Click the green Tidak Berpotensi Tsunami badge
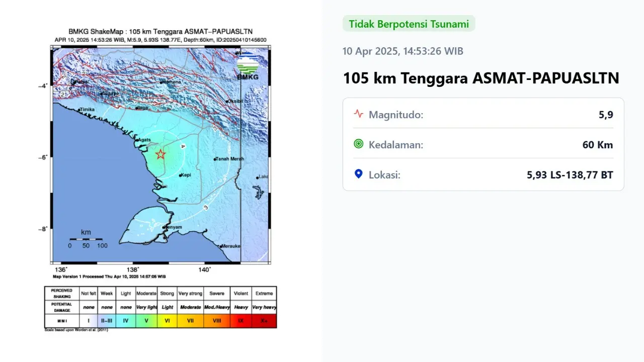 click(409, 23)
